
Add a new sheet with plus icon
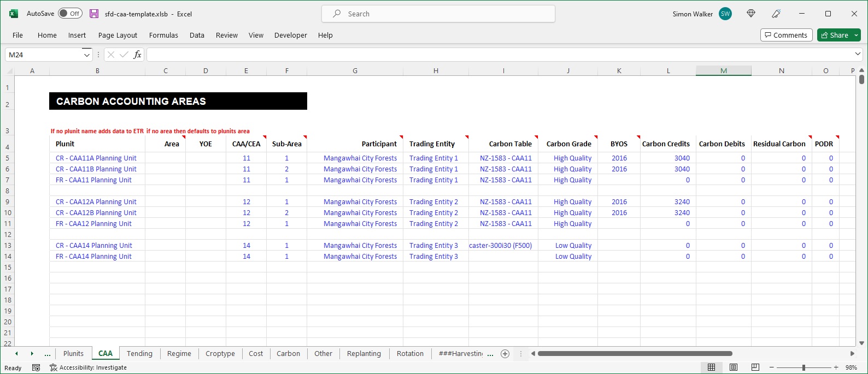tap(505, 354)
